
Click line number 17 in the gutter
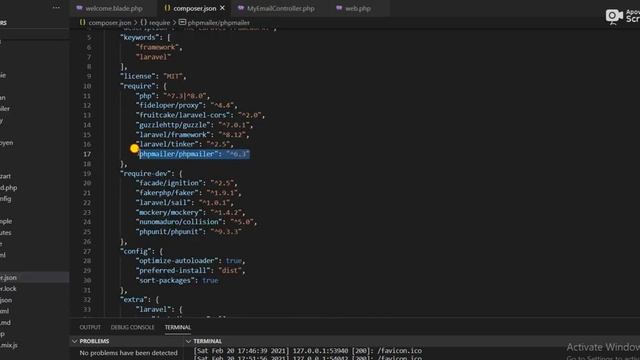(87, 154)
